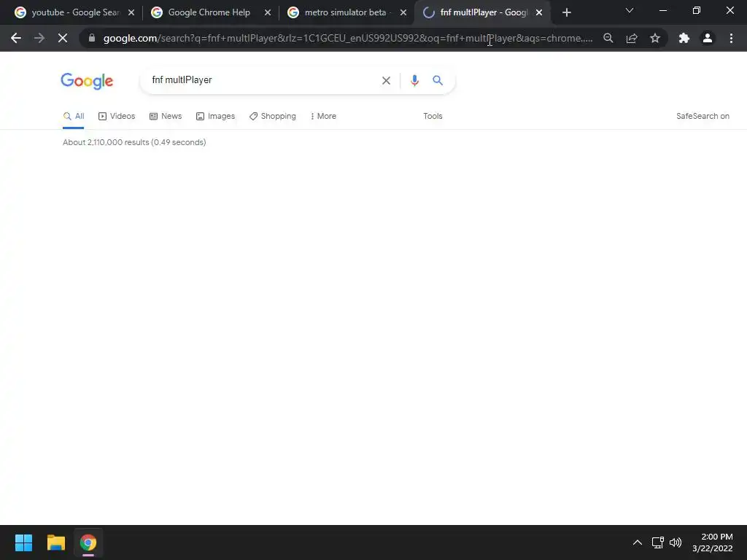This screenshot has height=560, width=747.
Task: Expand the More search filters
Action: (323, 116)
